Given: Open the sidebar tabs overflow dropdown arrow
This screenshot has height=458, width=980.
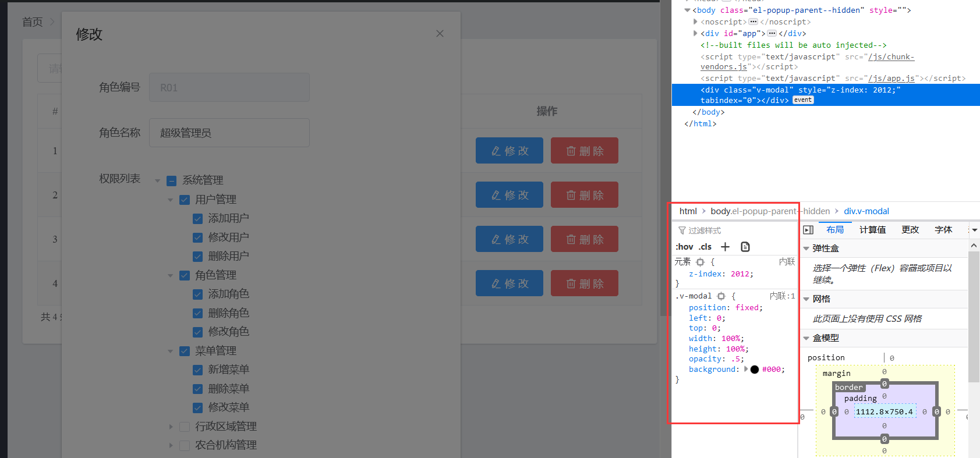Looking at the screenshot, I should click(x=974, y=230).
